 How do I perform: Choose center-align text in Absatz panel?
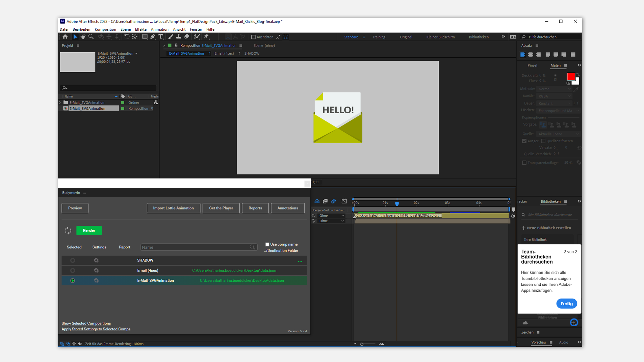531,54
